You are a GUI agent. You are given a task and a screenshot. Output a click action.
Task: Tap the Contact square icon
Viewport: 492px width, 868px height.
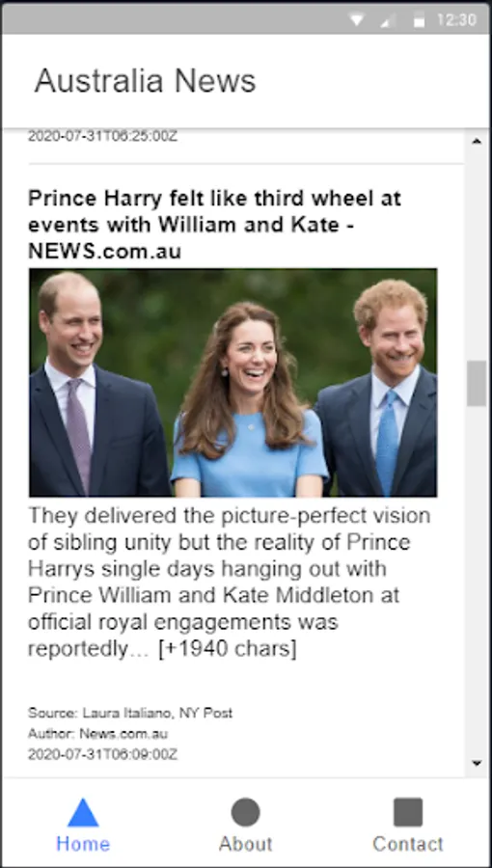[408, 812]
